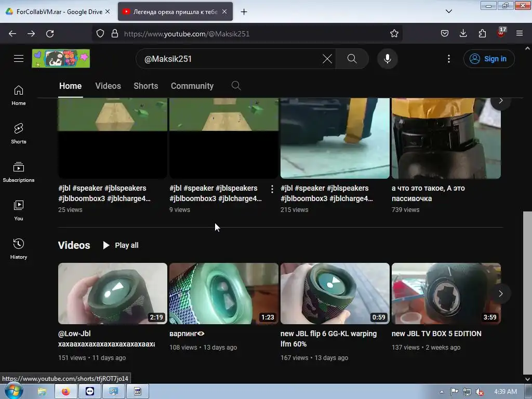
Task: Show hidden system tray icons
Action: pyautogui.click(x=442, y=392)
